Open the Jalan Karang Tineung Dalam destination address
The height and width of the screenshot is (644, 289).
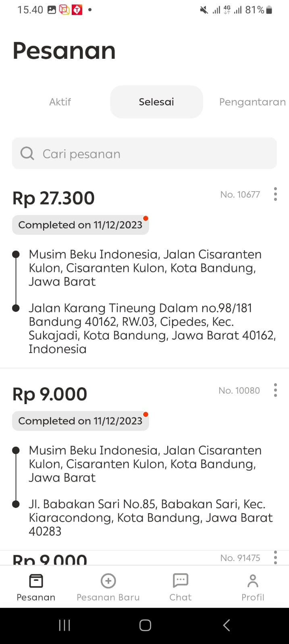(152, 328)
